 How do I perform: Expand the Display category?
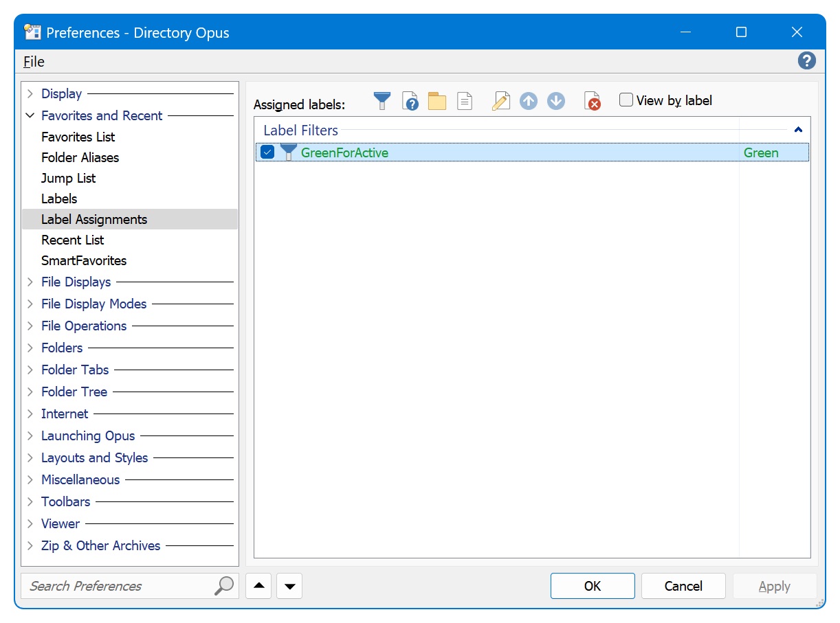tap(30, 93)
